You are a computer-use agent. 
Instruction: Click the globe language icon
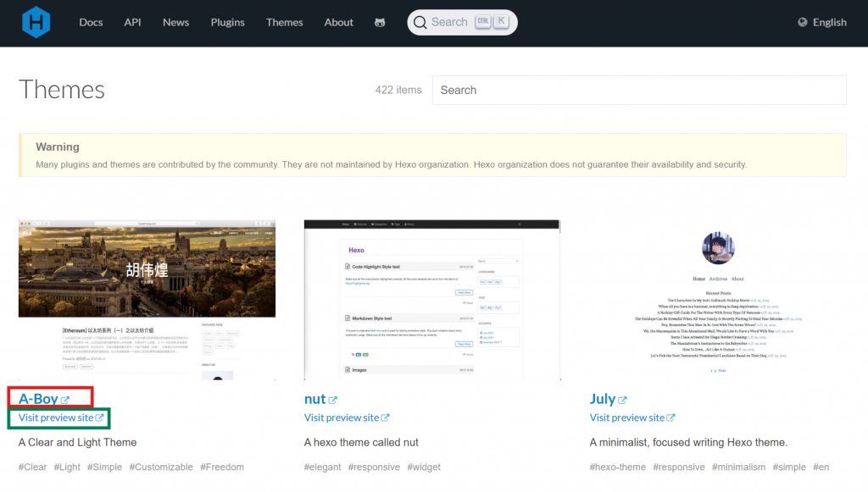pyautogui.click(x=802, y=22)
